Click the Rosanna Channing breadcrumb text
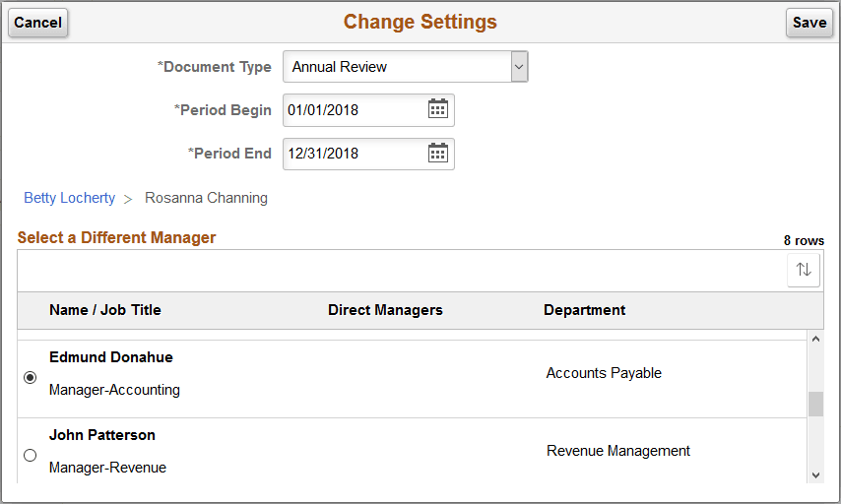Image resolution: width=841 pixels, height=504 pixels. click(206, 198)
